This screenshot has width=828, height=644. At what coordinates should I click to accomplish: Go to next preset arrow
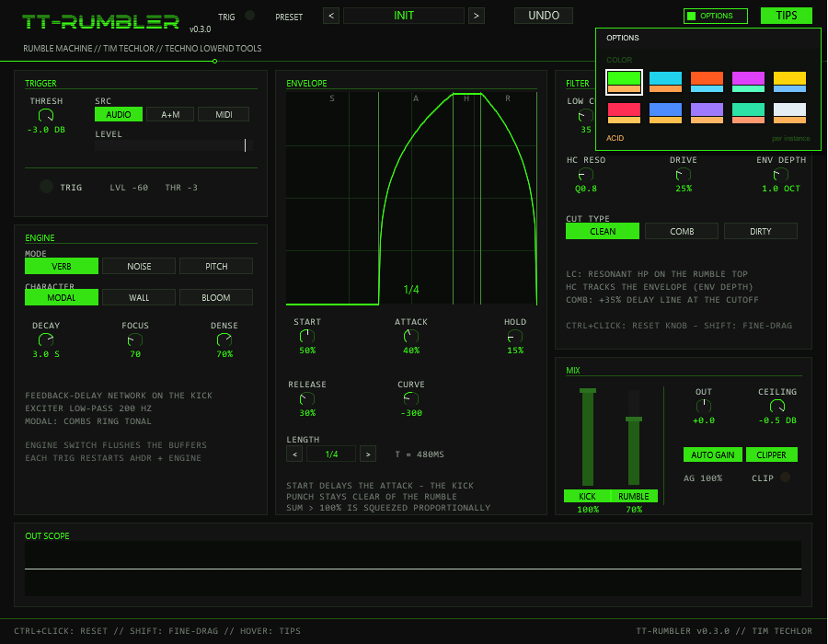tap(477, 16)
